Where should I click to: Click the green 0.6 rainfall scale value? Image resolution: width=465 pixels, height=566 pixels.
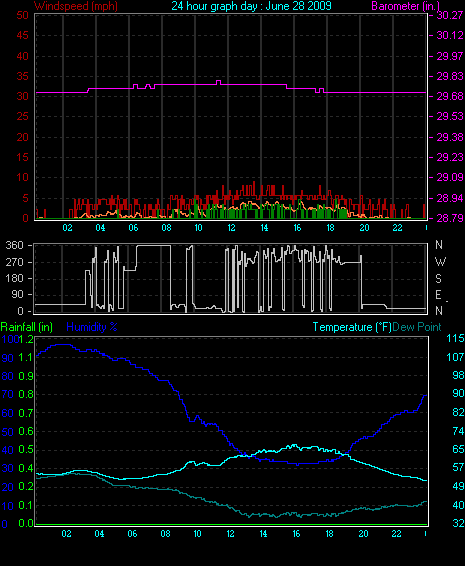pos(26,431)
